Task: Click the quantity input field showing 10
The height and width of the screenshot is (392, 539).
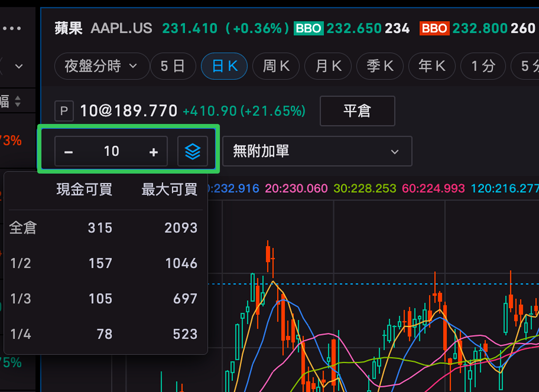Action: [111, 151]
